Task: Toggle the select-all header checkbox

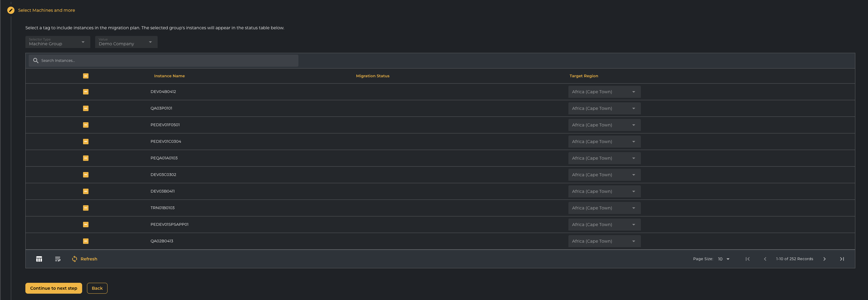Action: (x=85, y=76)
